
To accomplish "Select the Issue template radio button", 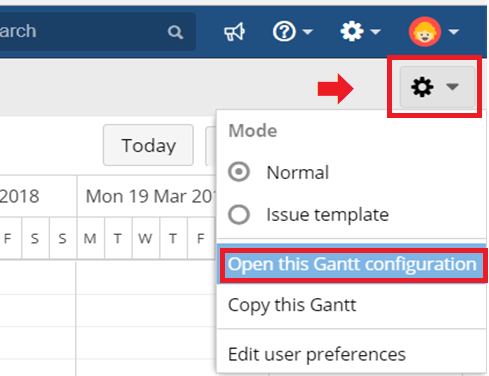I will click(x=239, y=214).
